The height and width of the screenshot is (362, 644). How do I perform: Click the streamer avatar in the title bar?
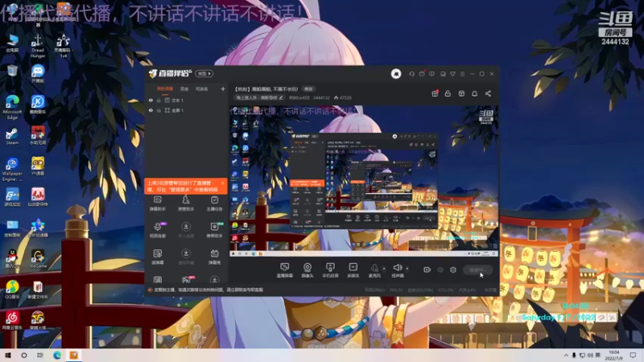click(396, 74)
